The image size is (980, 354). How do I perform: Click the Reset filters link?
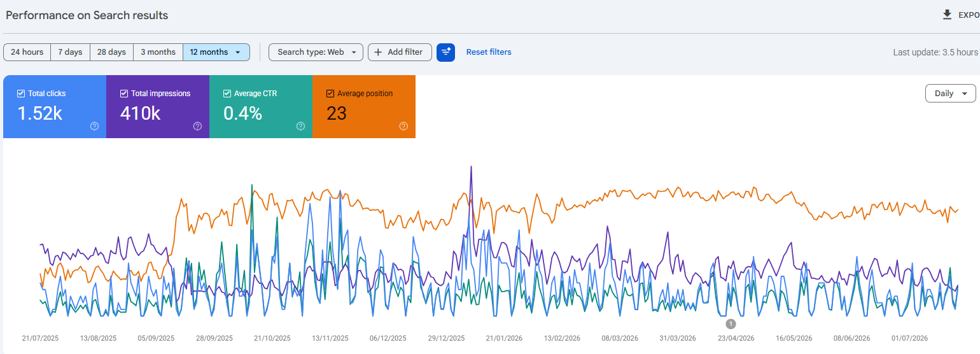pos(489,52)
